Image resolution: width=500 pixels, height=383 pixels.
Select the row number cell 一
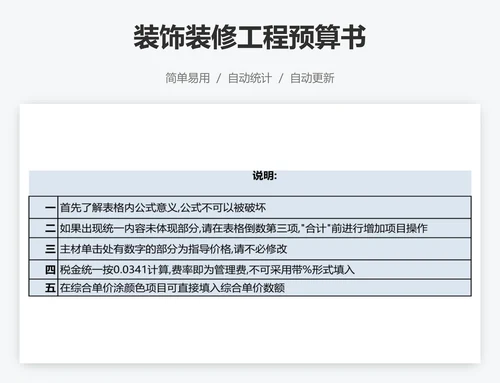[43, 208]
